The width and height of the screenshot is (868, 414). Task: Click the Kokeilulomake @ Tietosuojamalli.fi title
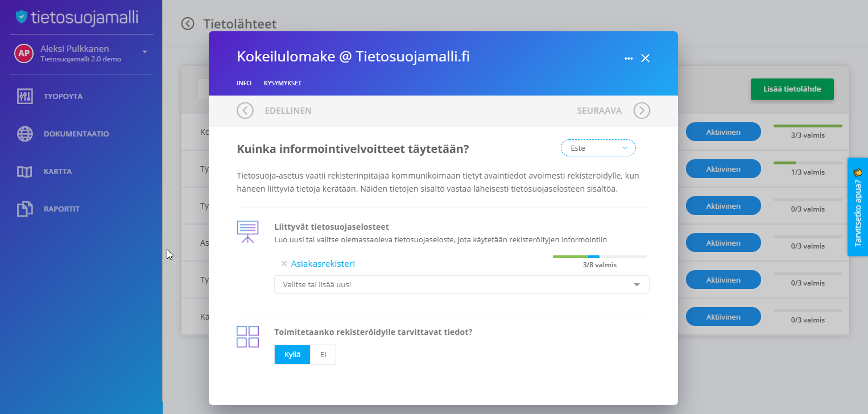pyautogui.click(x=353, y=57)
